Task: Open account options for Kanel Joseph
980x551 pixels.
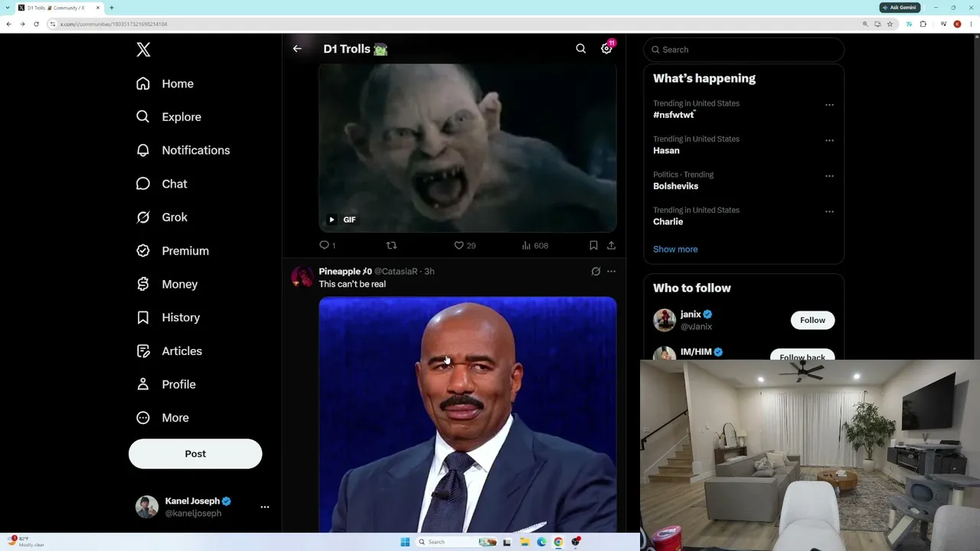Action: click(265, 507)
